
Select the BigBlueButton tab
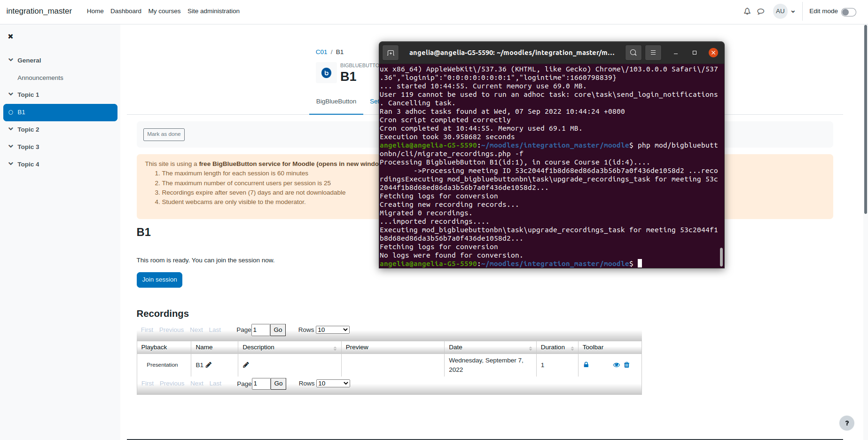pos(336,102)
